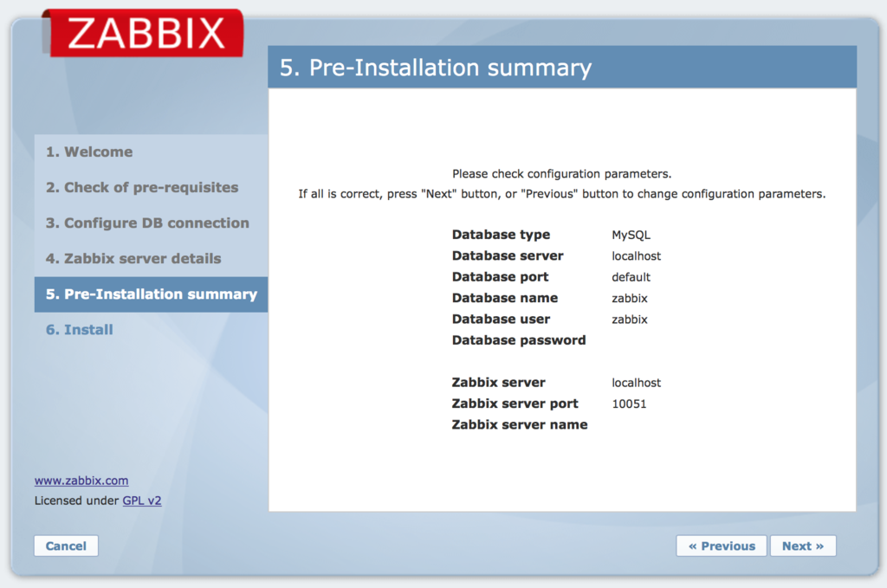Click the Cancel button
Screen dimensions: 887x588
click(x=66, y=546)
